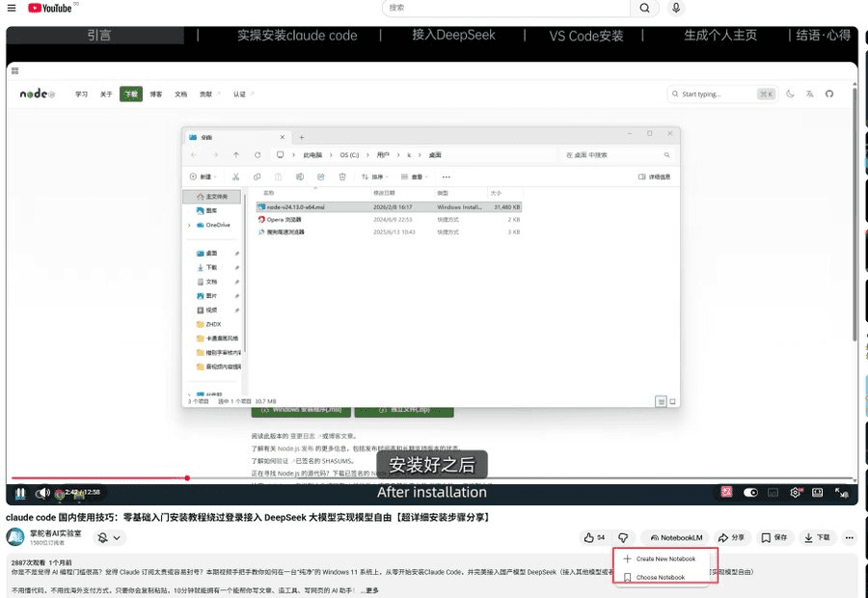Open the Node.js language switcher icon
Image resolution: width=868 pixels, height=598 pixels.
(809, 95)
